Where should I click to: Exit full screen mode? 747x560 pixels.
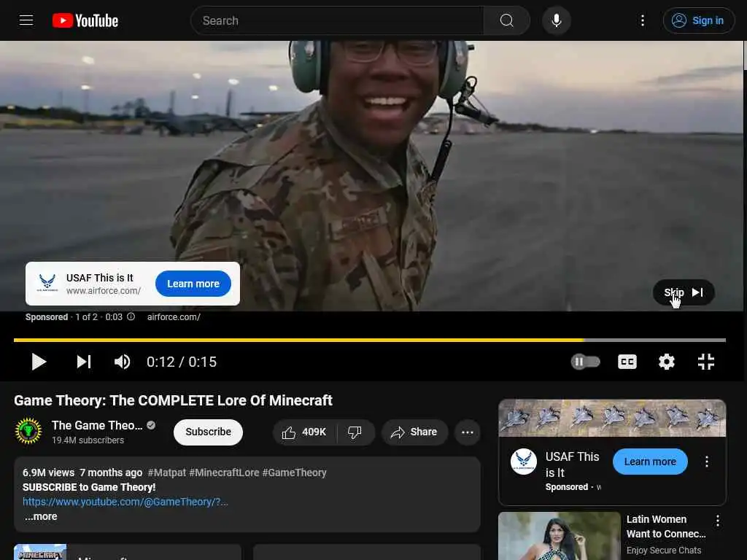pos(705,362)
